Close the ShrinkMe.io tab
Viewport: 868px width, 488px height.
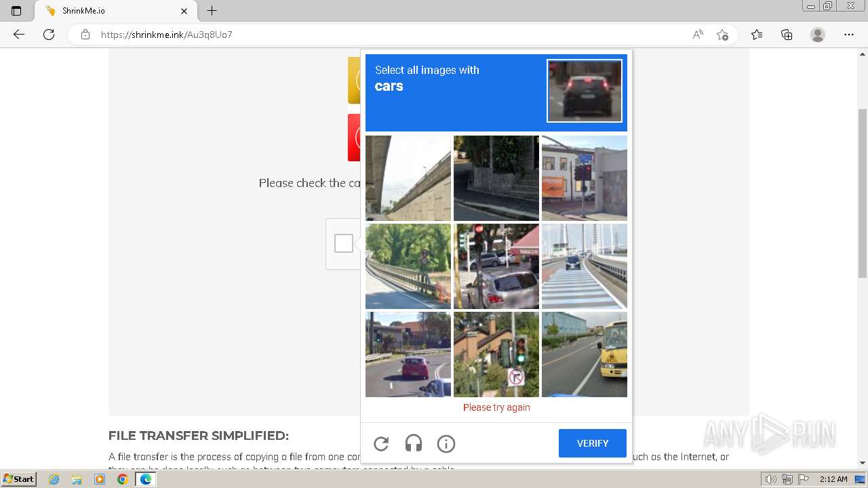point(184,11)
